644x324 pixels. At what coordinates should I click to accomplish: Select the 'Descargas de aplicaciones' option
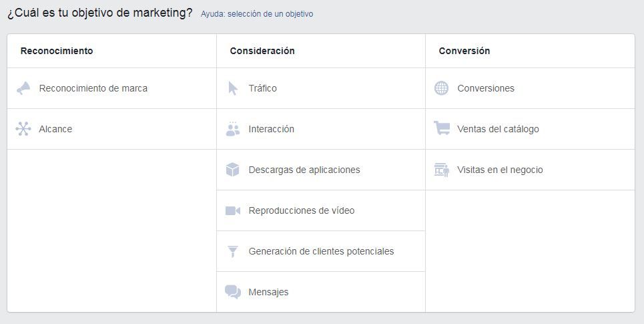(x=304, y=170)
